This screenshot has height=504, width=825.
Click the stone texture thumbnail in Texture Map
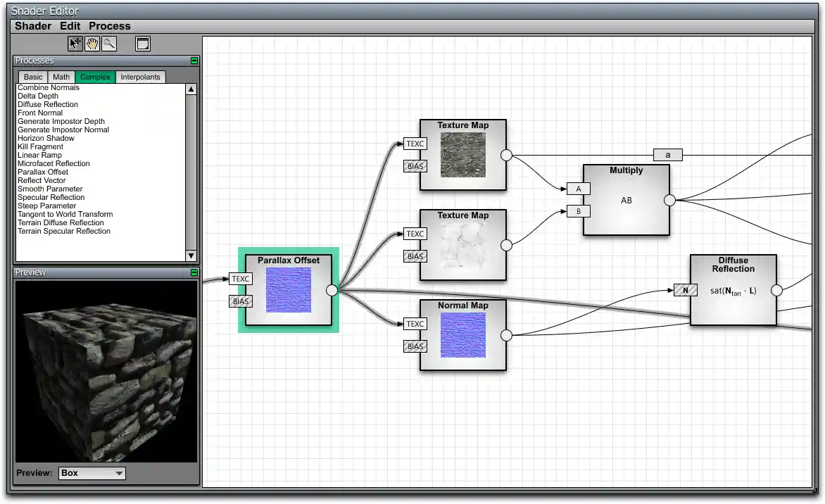click(463, 155)
